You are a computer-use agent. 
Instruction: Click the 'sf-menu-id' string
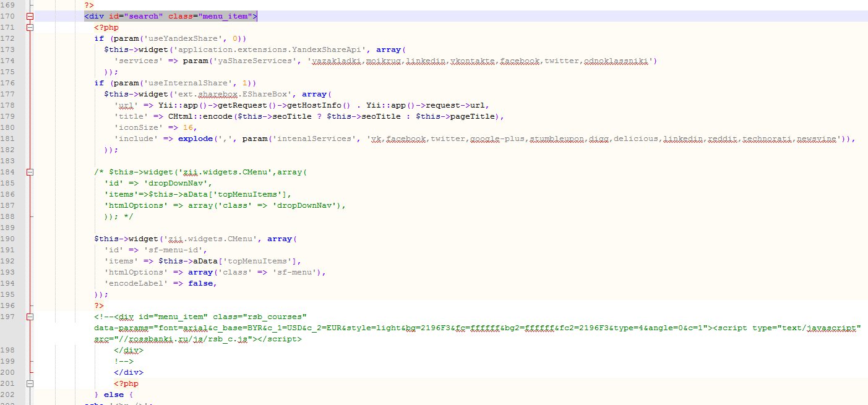click(x=173, y=250)
